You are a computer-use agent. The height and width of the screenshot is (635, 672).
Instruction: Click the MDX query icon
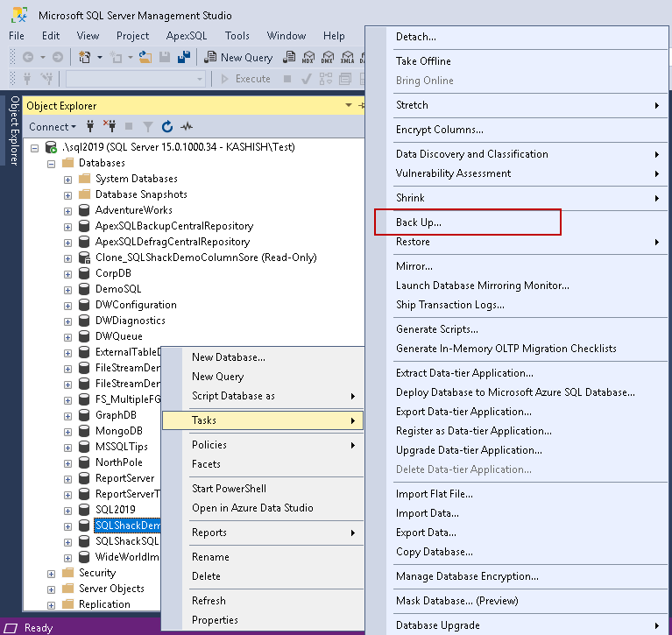308,58
